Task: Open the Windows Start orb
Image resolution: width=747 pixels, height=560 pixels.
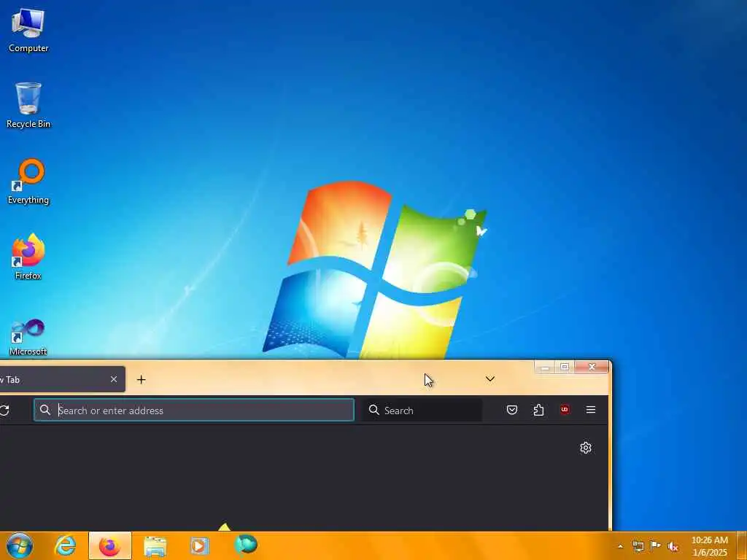Action: (20, 545)
